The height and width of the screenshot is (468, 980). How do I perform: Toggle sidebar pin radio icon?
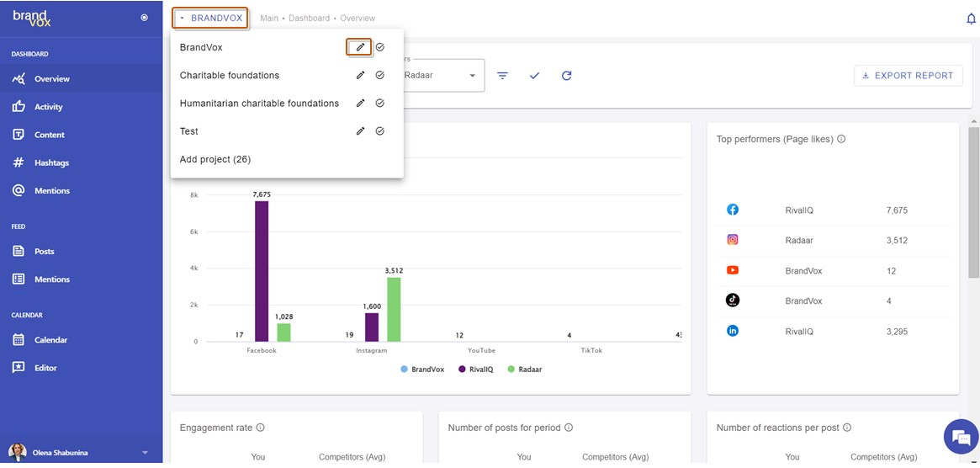pyautogui.click(x=145, y=18)
